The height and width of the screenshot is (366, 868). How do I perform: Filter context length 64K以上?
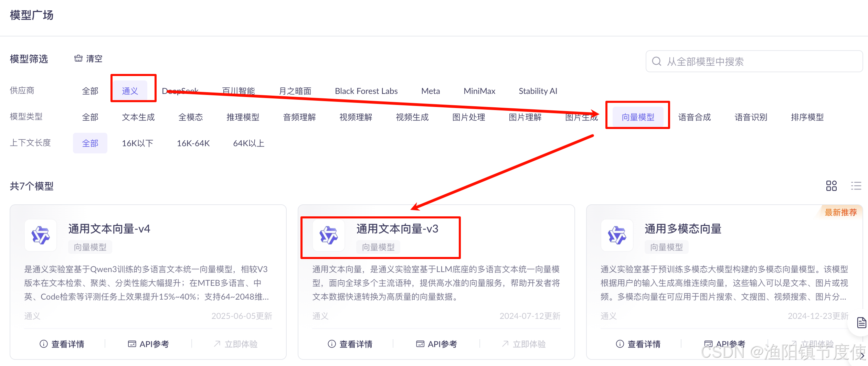pyautogui.click(x=249, y=143)
